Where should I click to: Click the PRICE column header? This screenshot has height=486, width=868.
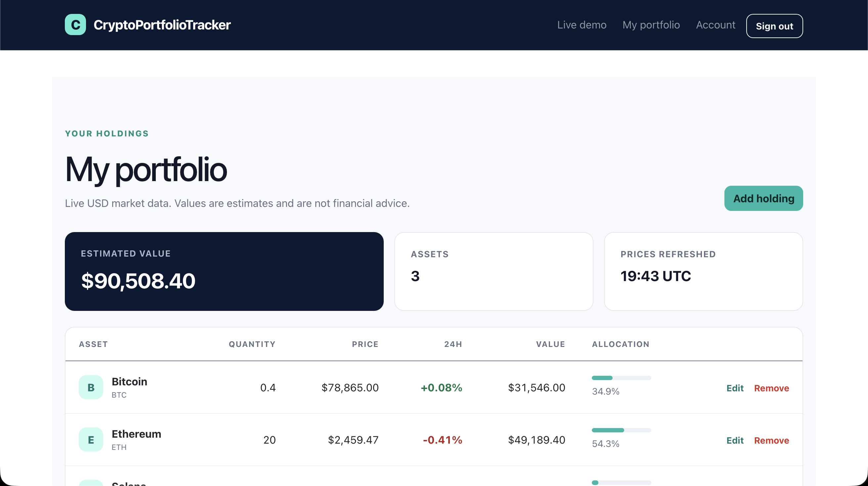(x=365, y=344)
